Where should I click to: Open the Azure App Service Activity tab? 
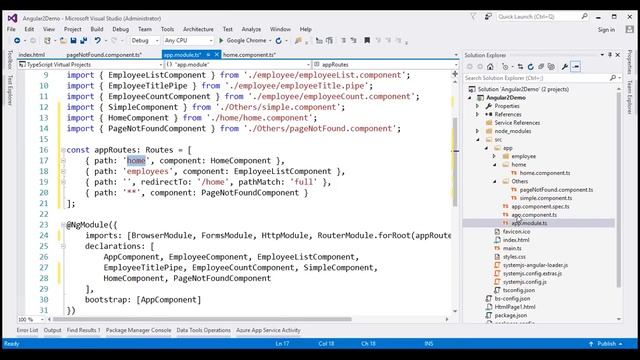coord(268,330)
